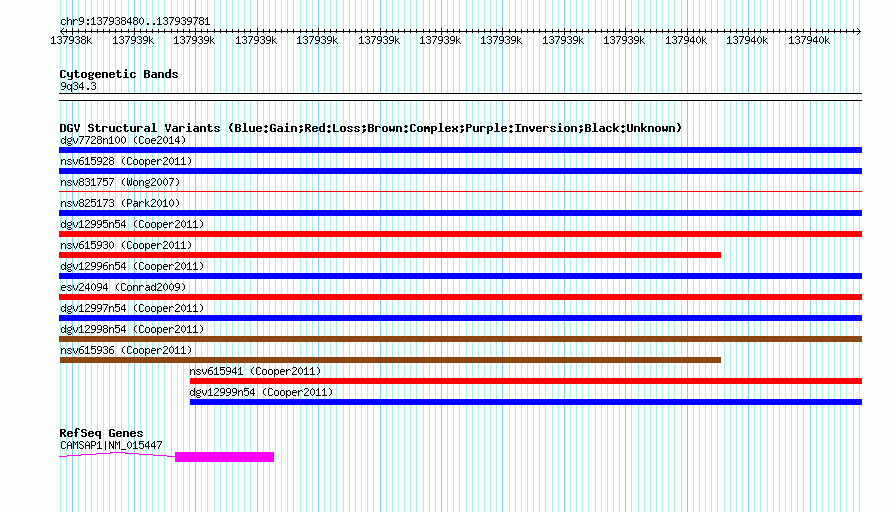The height and width of the screenshot is (512, 890).
Task: Open the dgv12998n54 (Cooper2011) variant label
Action: click(x=132, y=329)
